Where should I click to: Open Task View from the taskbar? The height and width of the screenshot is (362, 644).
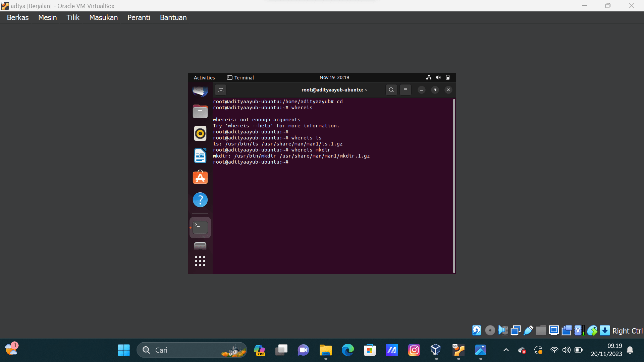pyautogui.click(x=281, y=350)
